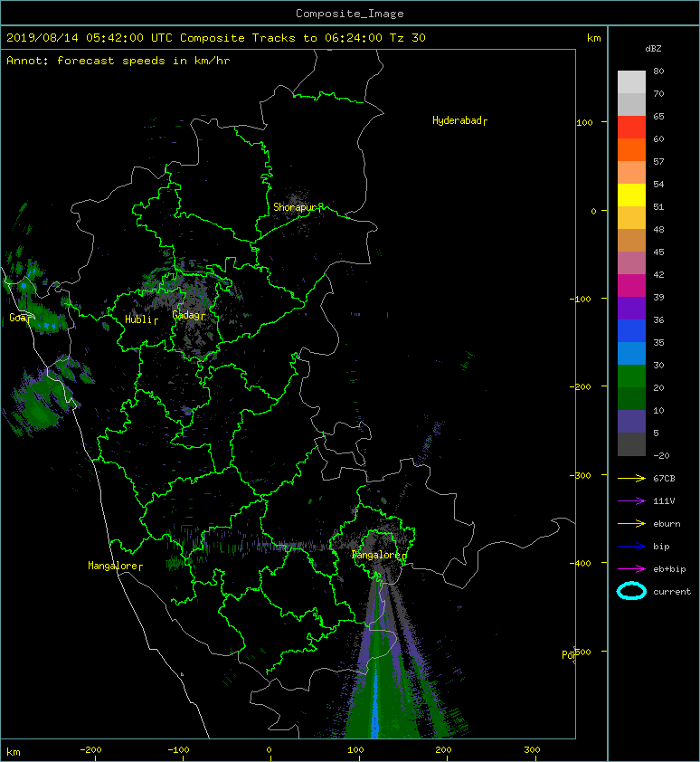Click the Composite_Image title text
The height and width of the screenshot is (762, 700).
point(350,14)
